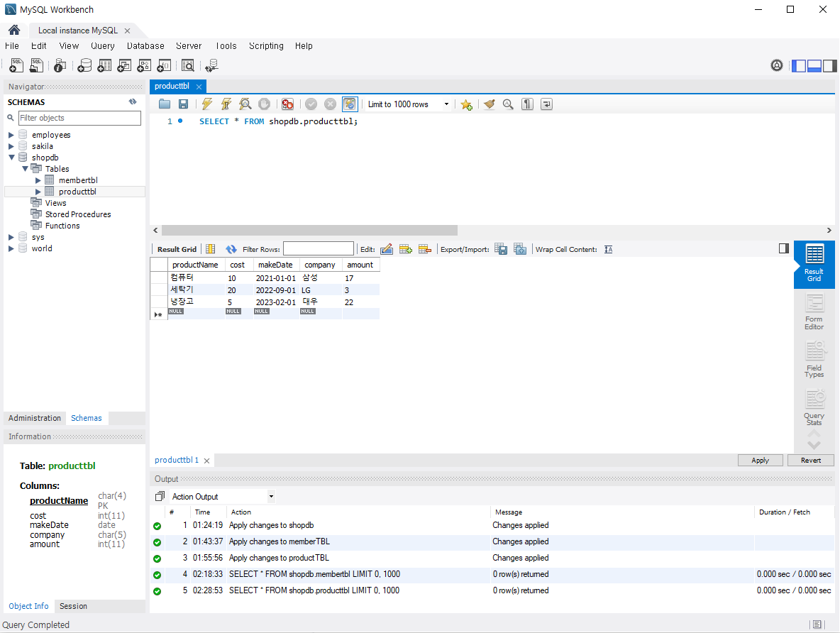Create new function icon

pyautogui.click(x=164, y=65)
